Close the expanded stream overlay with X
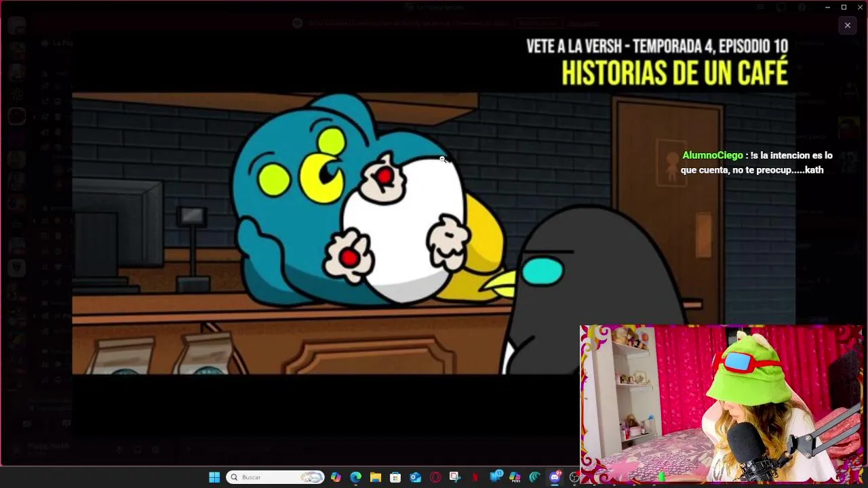 pyautogui.click(x=847, y=25)
